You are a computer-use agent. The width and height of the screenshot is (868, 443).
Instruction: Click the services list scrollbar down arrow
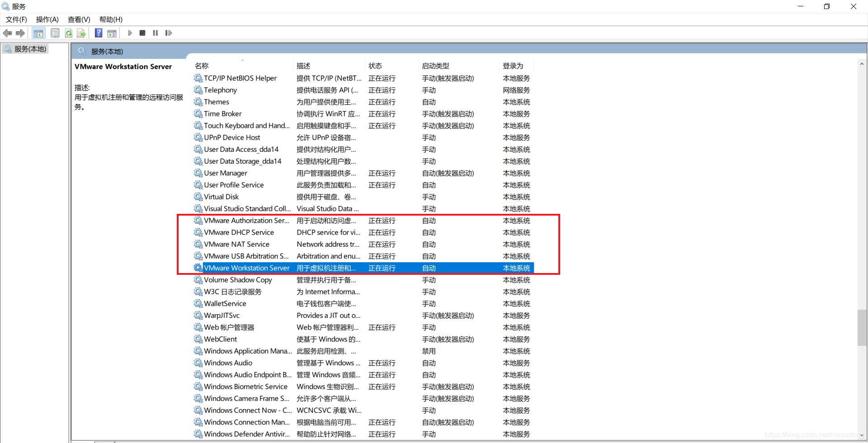click(x=862, y=436)
